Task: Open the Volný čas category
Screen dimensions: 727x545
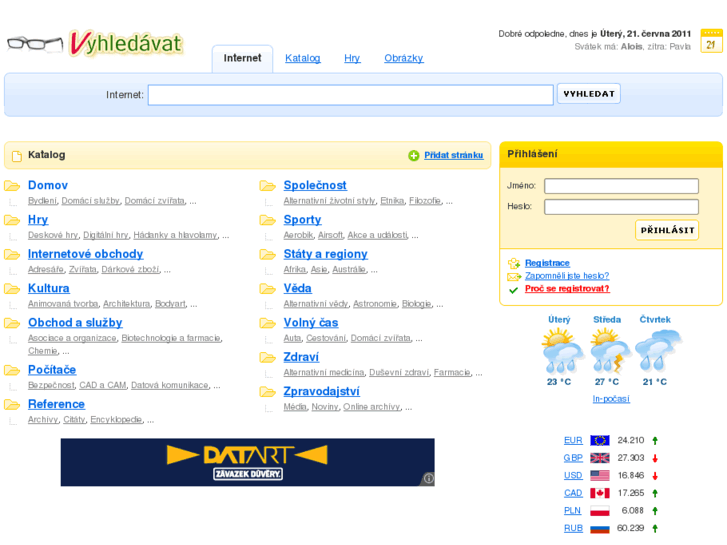Action: click(311, 323)
